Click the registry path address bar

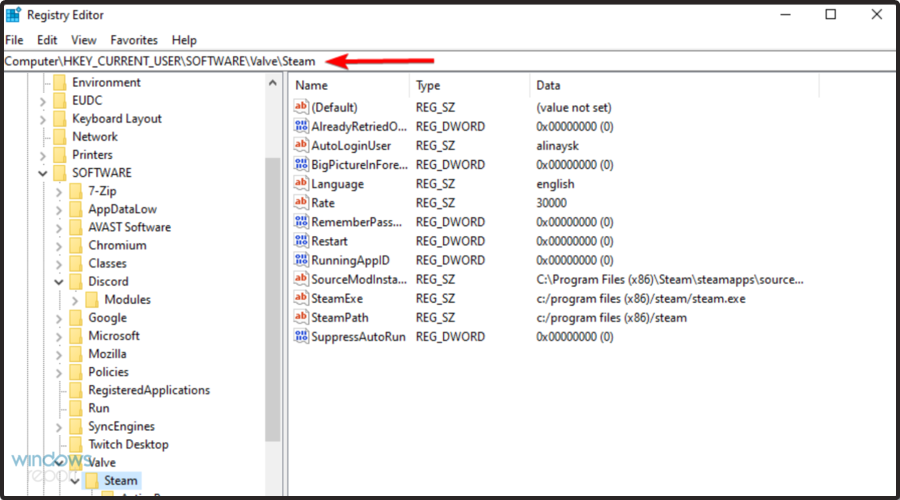tap(449, 61)
